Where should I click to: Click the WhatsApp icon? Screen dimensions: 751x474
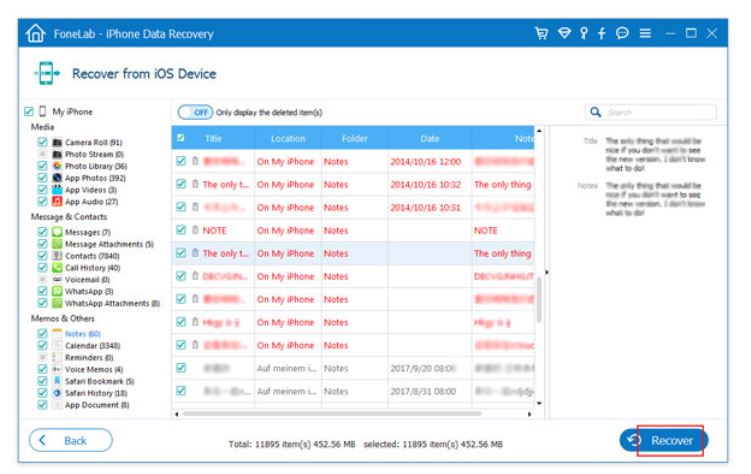tap(57, 291)
